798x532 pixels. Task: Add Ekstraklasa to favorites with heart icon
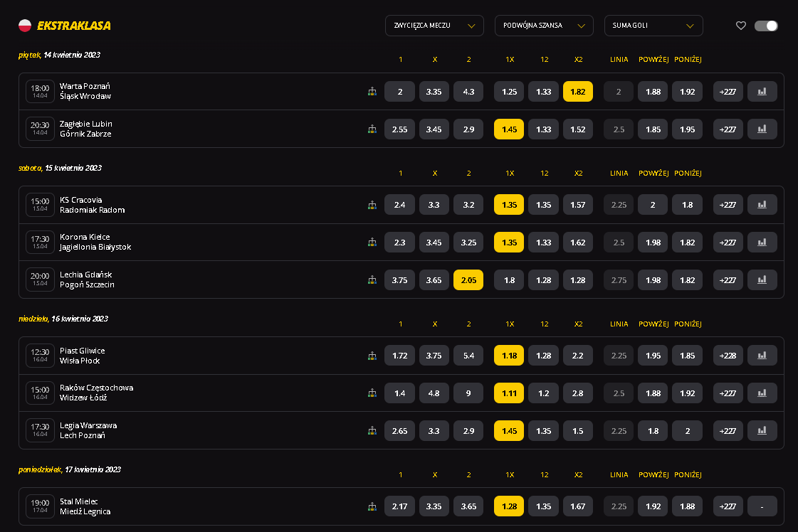tap(740, 26)
